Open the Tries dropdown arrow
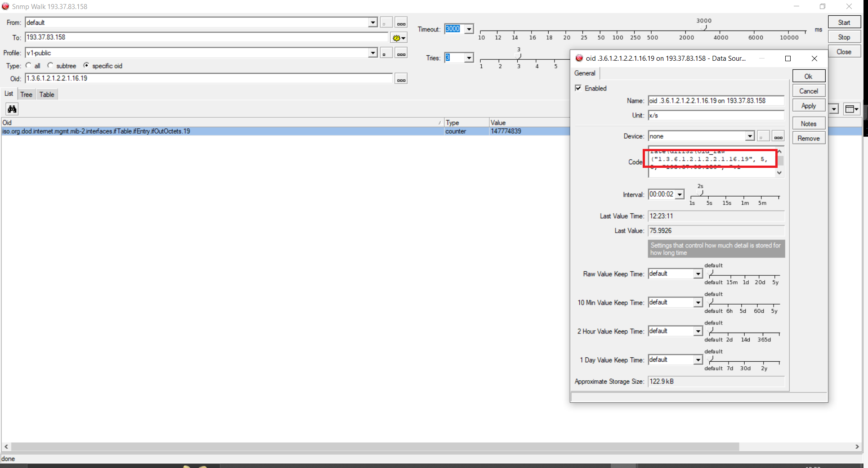 pos(469,58)
